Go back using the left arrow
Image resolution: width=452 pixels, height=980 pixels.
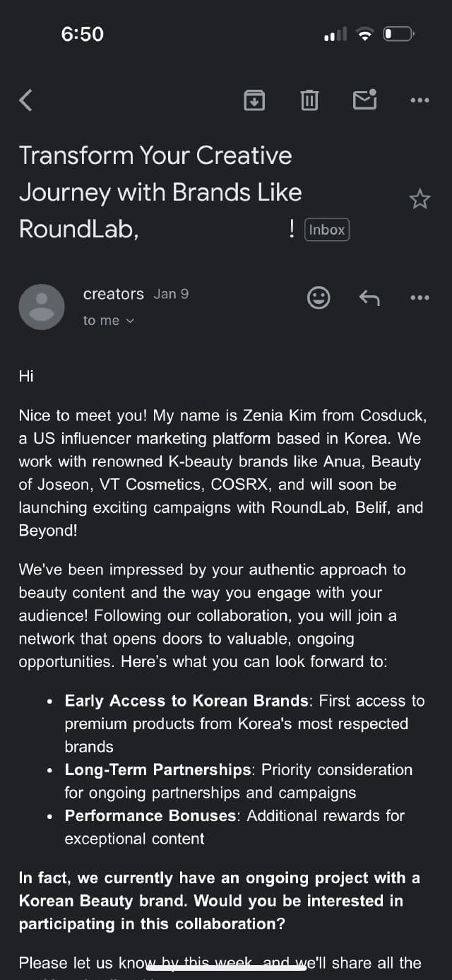pos(26,100)
